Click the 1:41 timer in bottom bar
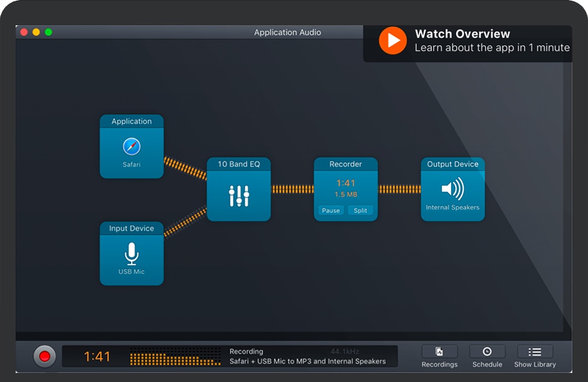The width and height of the screenshot is (588, 382). [96, 357]
